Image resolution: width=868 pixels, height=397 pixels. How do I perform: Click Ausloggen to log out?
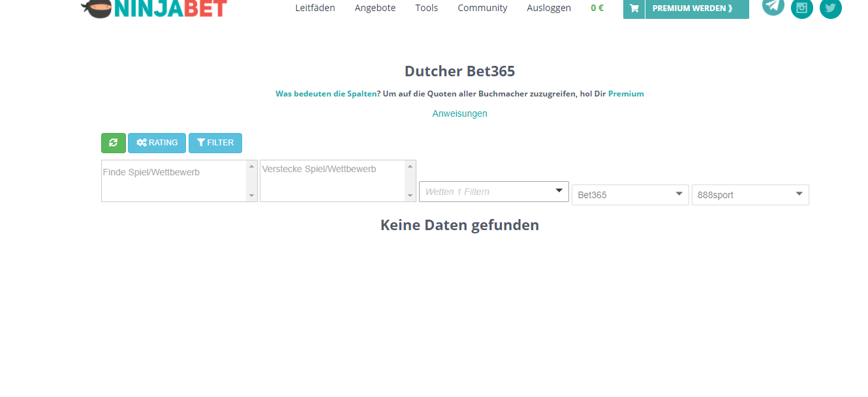[549, 8]
